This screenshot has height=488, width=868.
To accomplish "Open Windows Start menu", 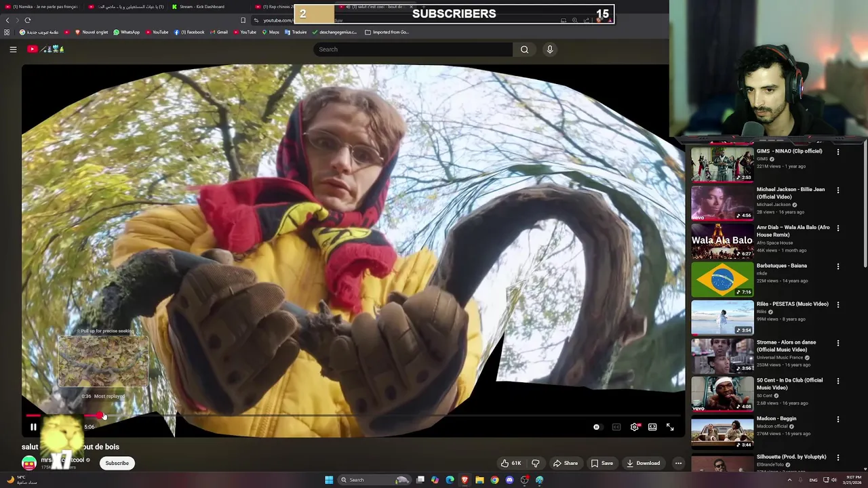I will (329, 480).
